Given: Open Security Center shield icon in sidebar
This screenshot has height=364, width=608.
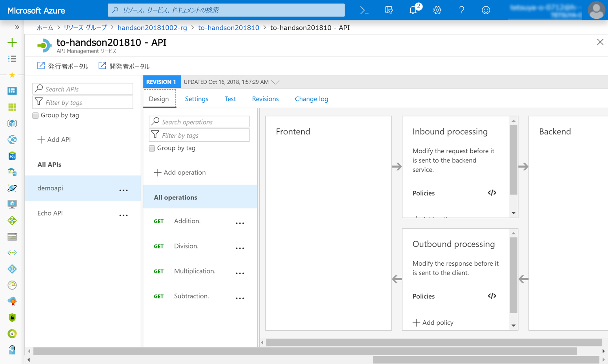Looking at the screenshot, I should [x=12, y=317].
